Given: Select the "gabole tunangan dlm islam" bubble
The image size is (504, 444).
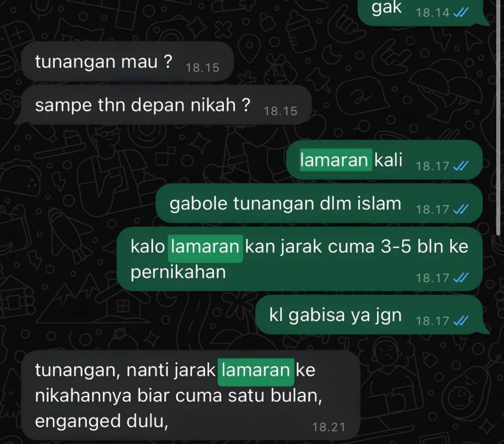Looking at the screenshot, I should [x=319, y=203].
